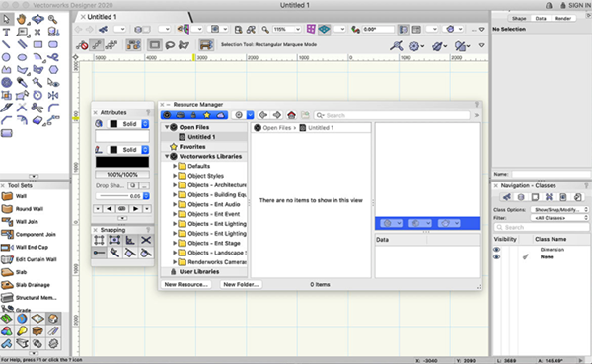Toggle visibility of None class
The width and height of the screenshot is (592, 364).
[496, 256]
